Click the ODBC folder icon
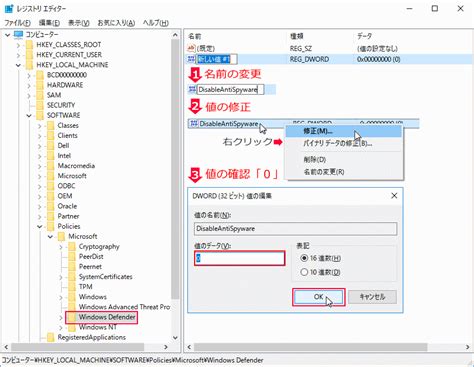The width and height of the screenshot is (474, 367). click(x=51, y=186)
